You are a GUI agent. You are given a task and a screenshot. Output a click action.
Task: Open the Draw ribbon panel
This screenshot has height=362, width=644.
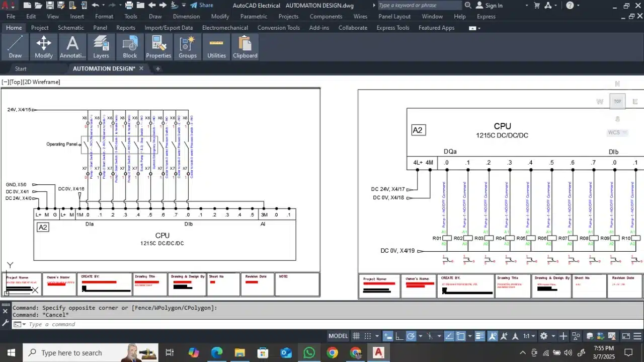point(15,47)
